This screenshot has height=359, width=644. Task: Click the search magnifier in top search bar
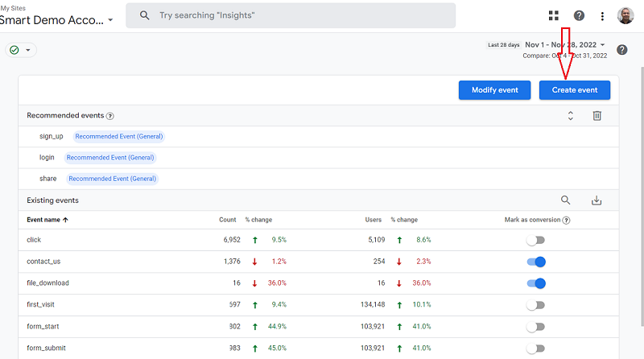tap(144, 15)
